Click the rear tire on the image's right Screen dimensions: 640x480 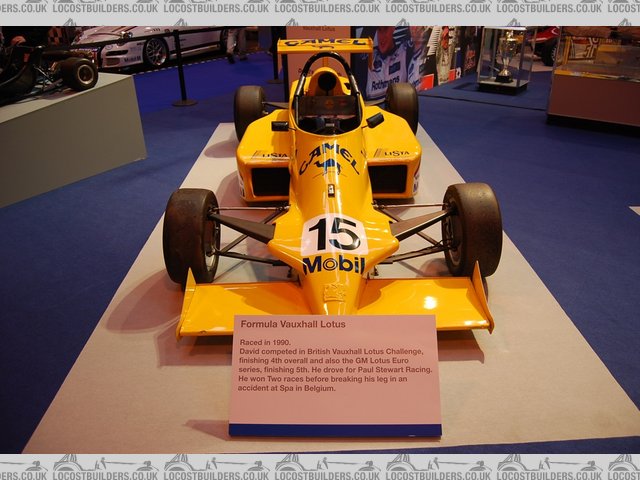[402, 105]
